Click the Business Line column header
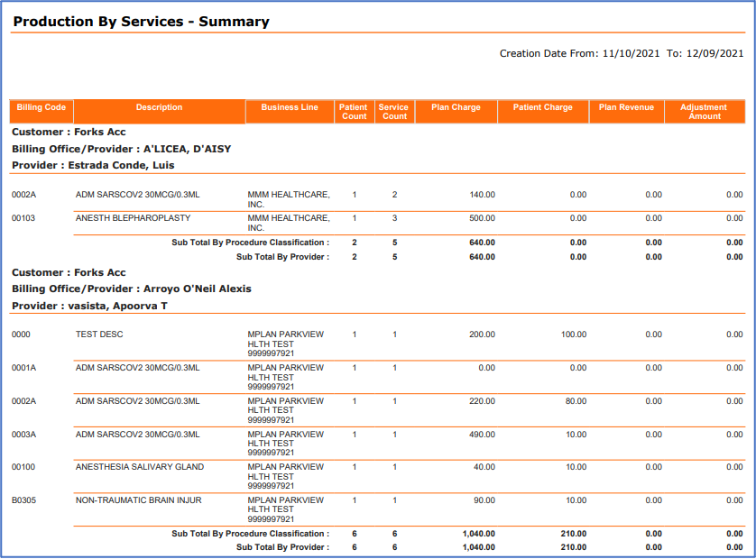Viewport: 756px width, 559px height. (290, 108)
